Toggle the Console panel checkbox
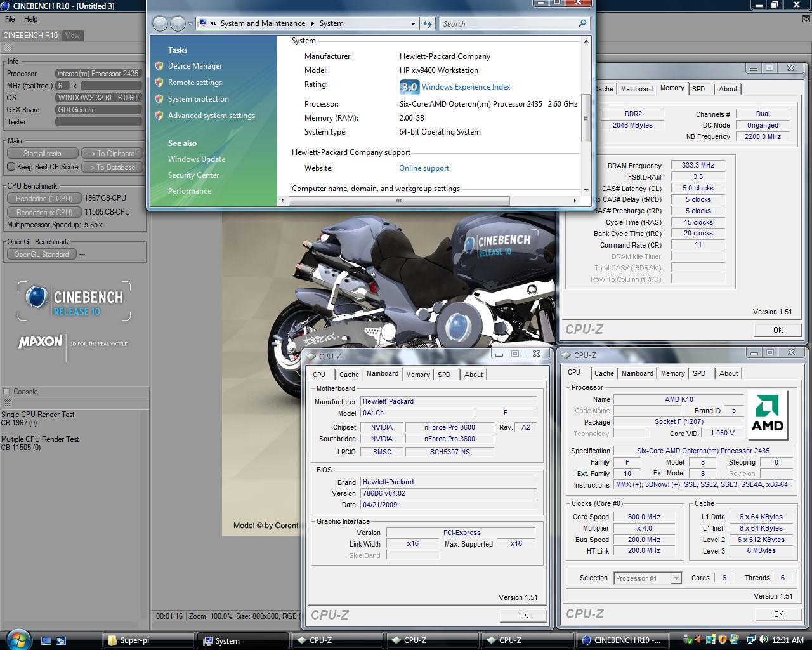Screen dimensions: 812x650 pyautogui.click(x=6, y=392)
